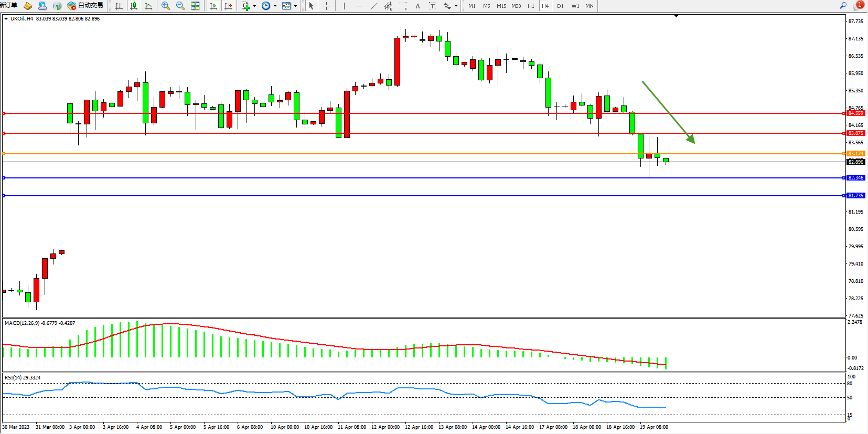Toggle the chart shift button
The height and width of the screenshot is (434, 868).
[228, 6]
